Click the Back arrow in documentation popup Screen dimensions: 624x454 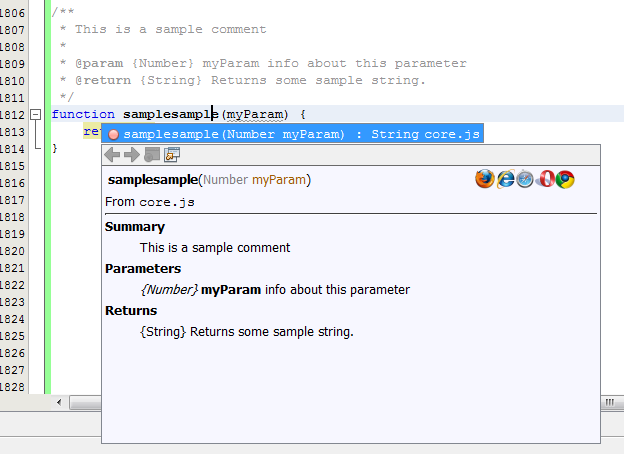[113, 154]
